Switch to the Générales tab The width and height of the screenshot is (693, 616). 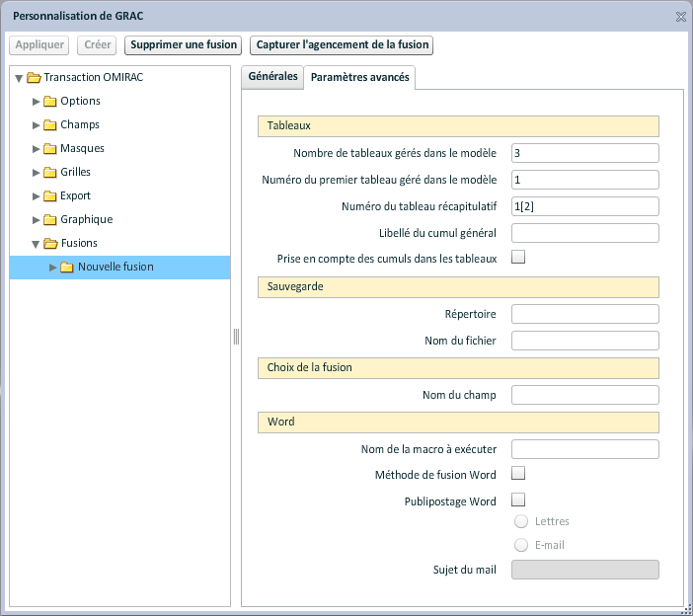tap(272, 77)
